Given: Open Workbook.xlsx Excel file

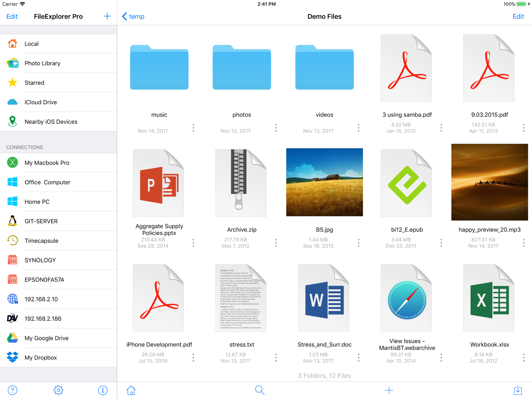Looking at the screenshot, I should pyautogui.click(x=489, y=298).
